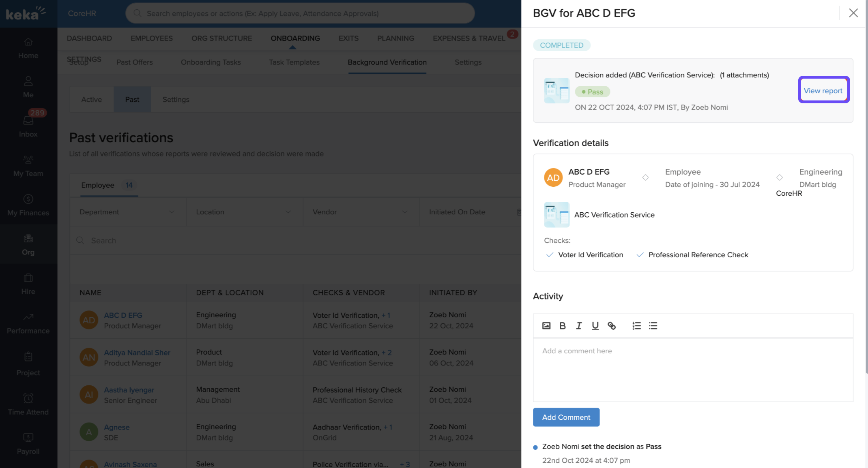The width and height of the screenshot is (868, 468).
Task: Insert numbered list in comment editor
Action: (636, 326)
